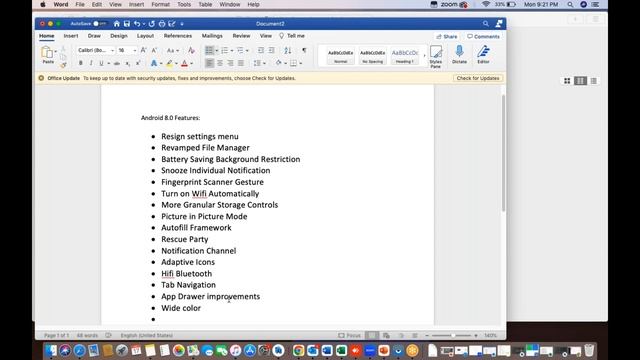Screen dimensions: 640x360
Task: Open Spotlight search in menu bar
Action: click(570, 4)
